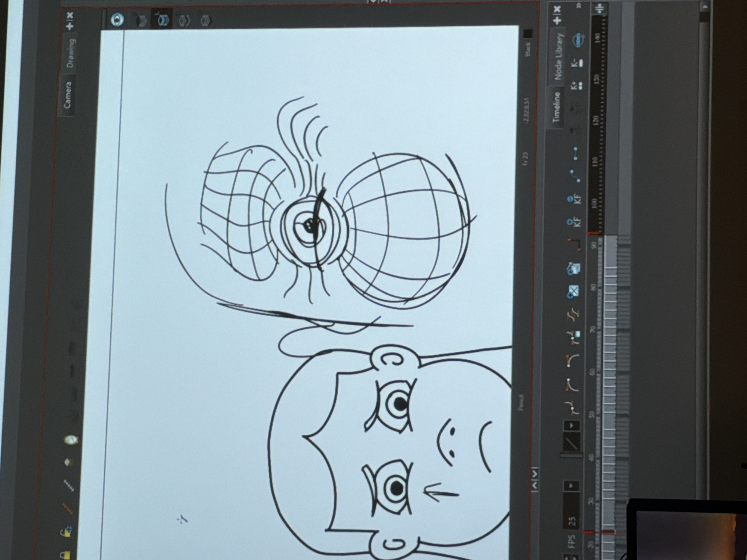Click the orange double-curve ease icon
747x560 pixels.
click(x=573, y=315)
